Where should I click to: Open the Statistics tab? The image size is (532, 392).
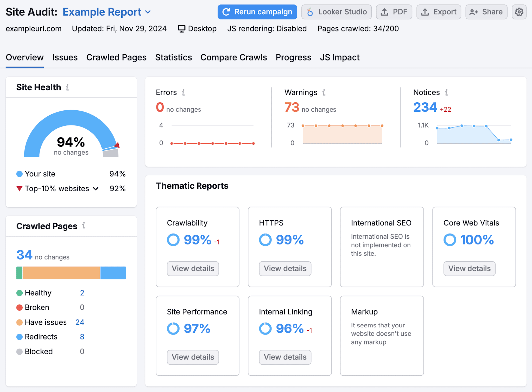(173, 57)
